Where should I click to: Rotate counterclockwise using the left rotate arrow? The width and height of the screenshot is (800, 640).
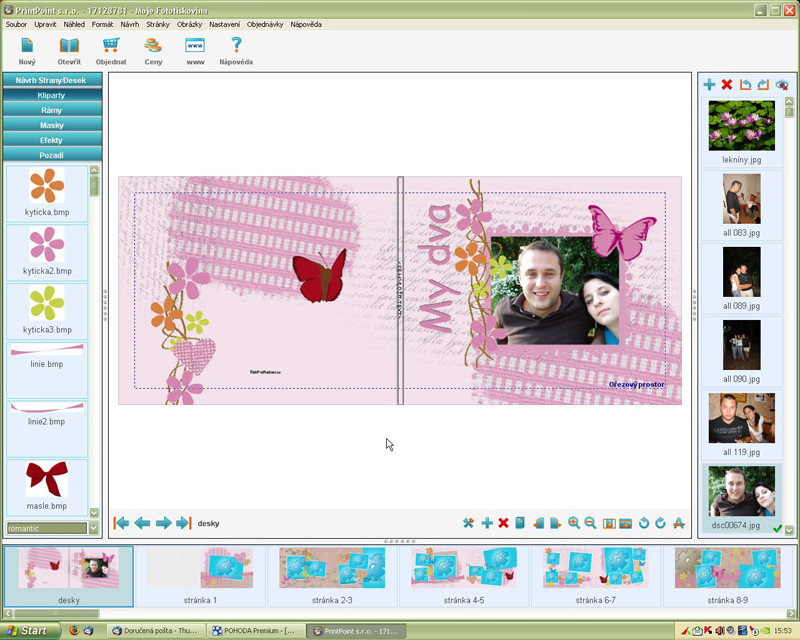click(x=644, y=523)
